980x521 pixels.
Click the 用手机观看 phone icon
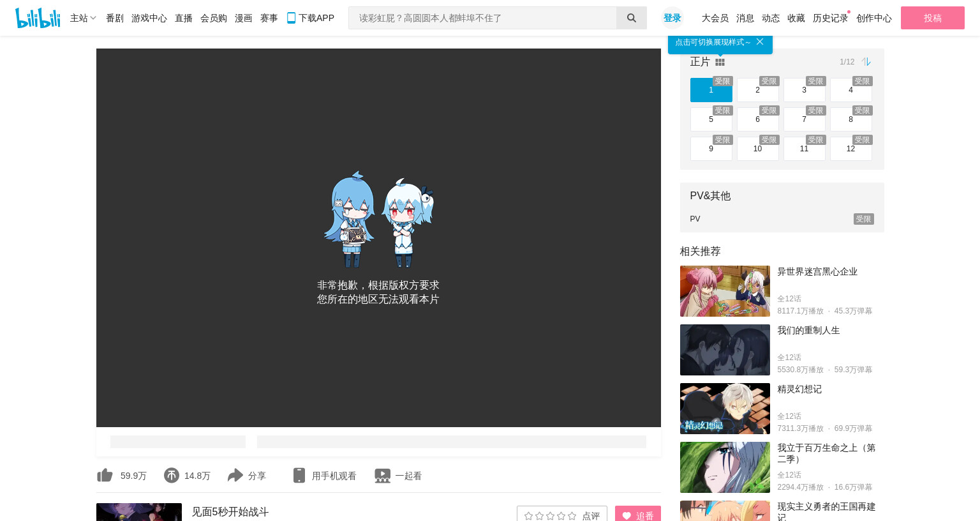(299, 475)
